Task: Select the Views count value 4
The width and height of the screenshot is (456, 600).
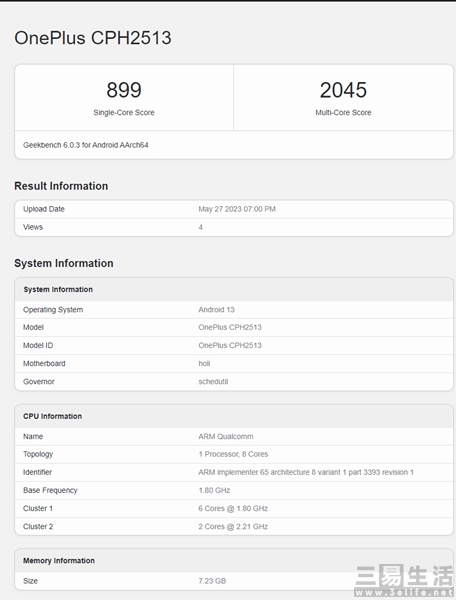Action: pyautogui.click(x=200, y=227)
